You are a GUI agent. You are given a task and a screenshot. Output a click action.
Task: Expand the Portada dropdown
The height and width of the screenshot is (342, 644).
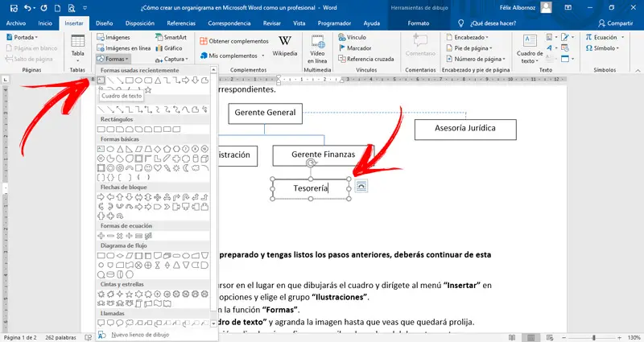pos(23,37)
